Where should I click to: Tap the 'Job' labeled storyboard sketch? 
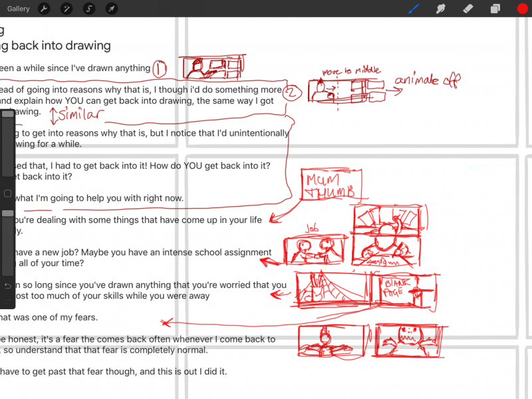click(315, 251)
